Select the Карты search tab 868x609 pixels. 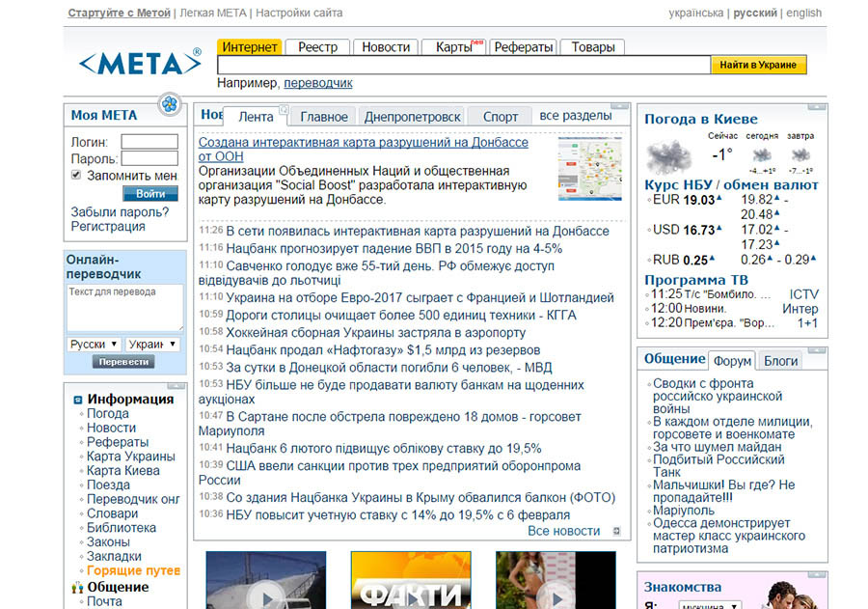[454, 47]
